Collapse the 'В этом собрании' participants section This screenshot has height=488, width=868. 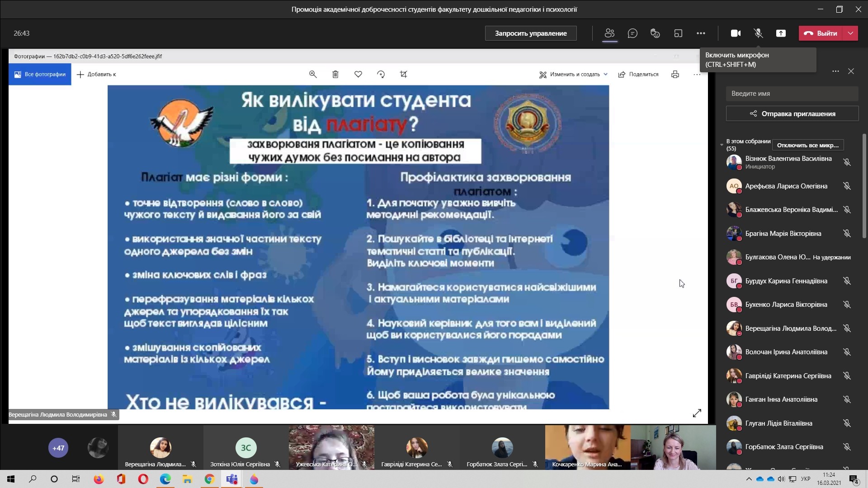pos(722,145)
